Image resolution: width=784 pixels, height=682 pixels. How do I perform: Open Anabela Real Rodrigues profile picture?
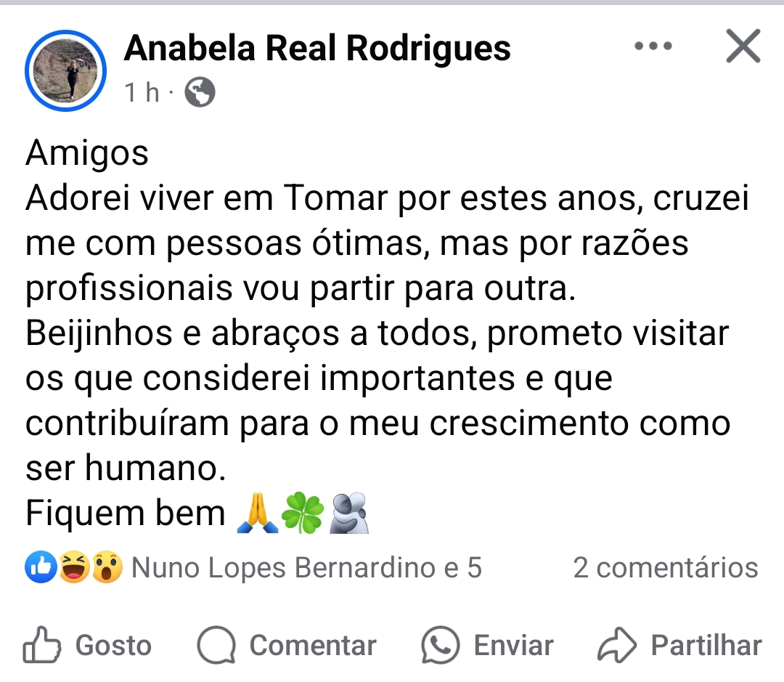point(65,70)
